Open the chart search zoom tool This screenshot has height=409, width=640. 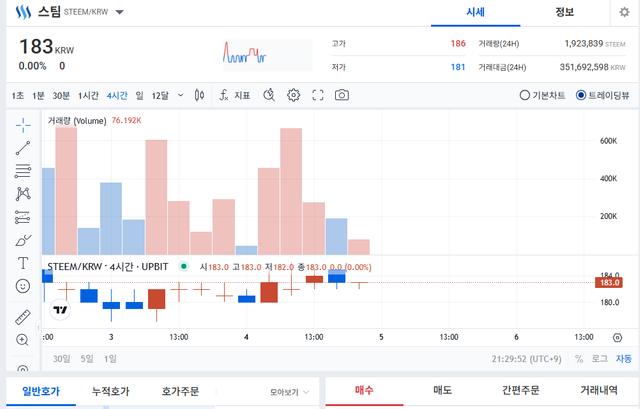tap(269, 95)
